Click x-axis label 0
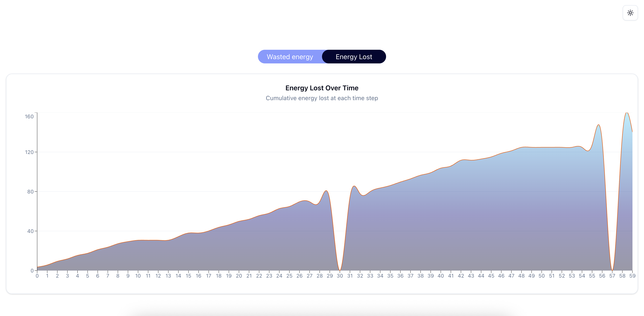This screenshot has width=644, height=316. [x=37, y=276]
